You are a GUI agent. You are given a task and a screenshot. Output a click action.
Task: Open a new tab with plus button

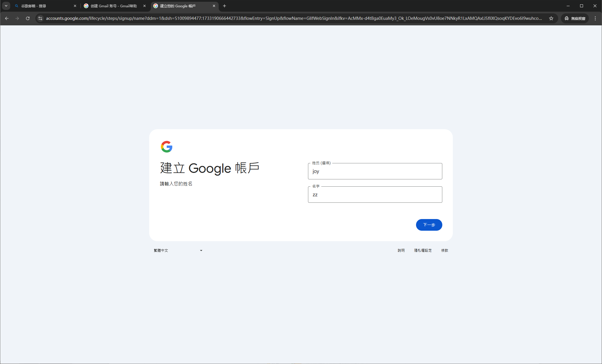tap(225, 6)
